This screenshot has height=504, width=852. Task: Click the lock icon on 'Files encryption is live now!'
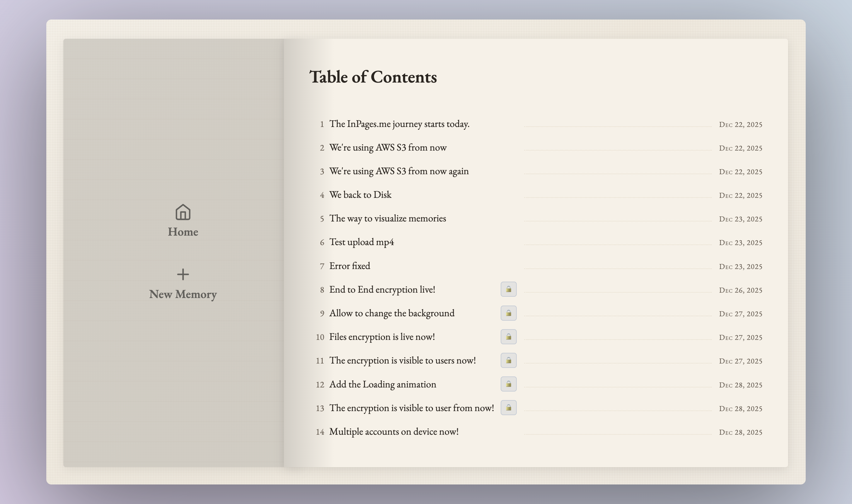(509, 337)
